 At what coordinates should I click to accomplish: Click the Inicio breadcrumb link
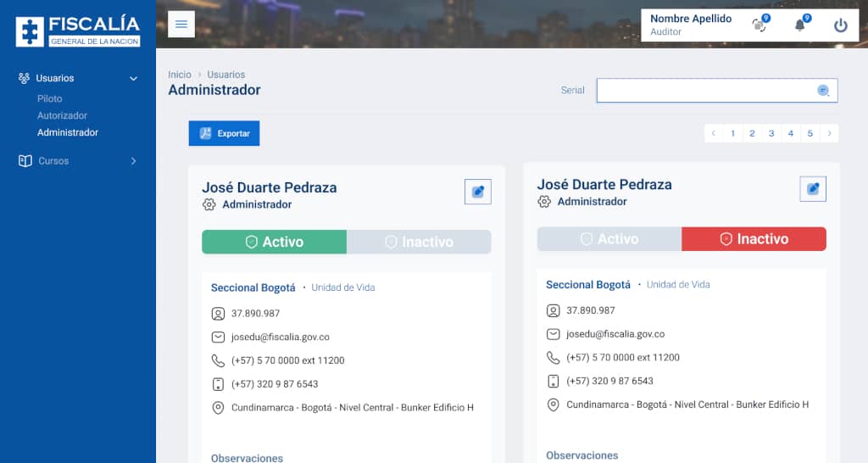tap(180, 75)
